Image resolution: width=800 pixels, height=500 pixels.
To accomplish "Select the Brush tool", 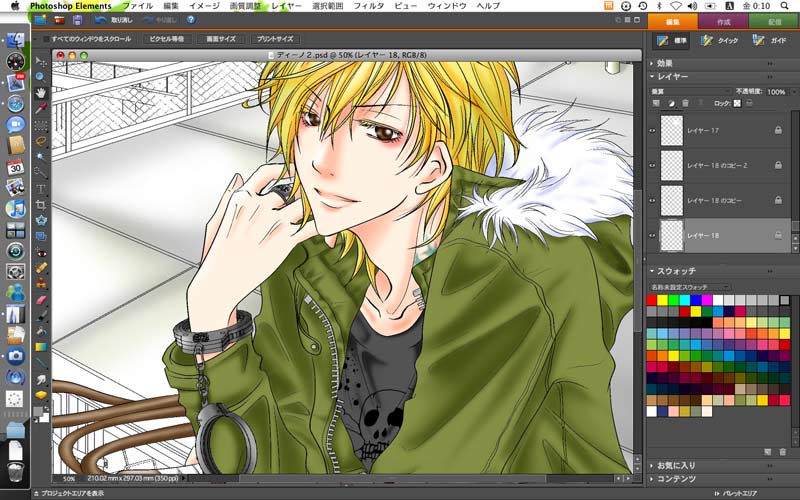I will (x=41, y=315).
